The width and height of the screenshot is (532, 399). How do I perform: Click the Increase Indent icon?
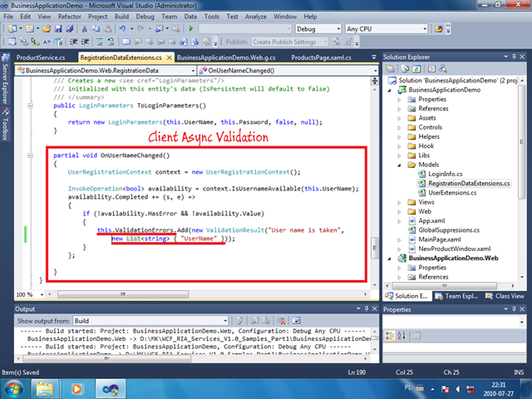point(85,42)
